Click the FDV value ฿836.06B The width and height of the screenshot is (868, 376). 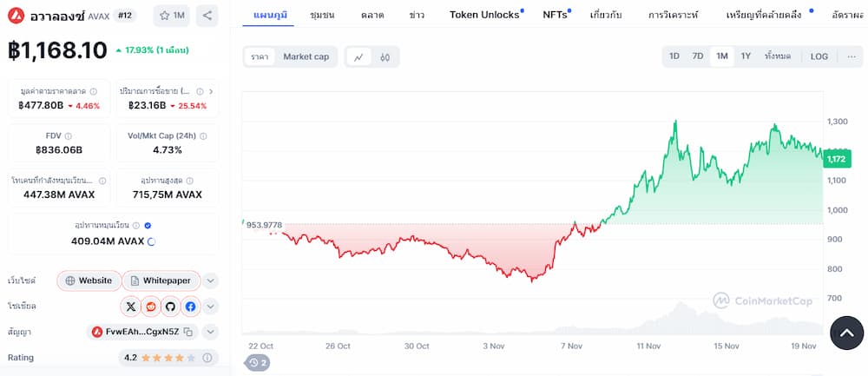[59, 150]
